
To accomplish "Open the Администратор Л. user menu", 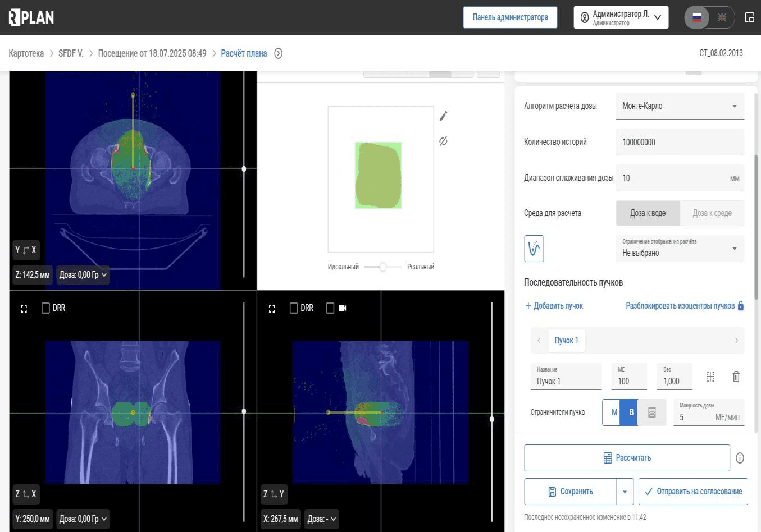I will coord(621,17).
